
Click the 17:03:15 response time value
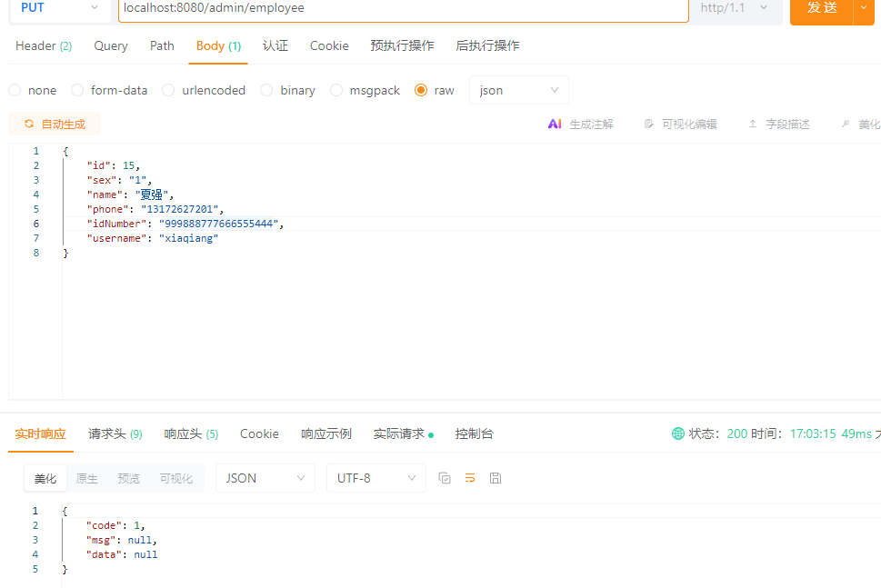coord(813,434)
